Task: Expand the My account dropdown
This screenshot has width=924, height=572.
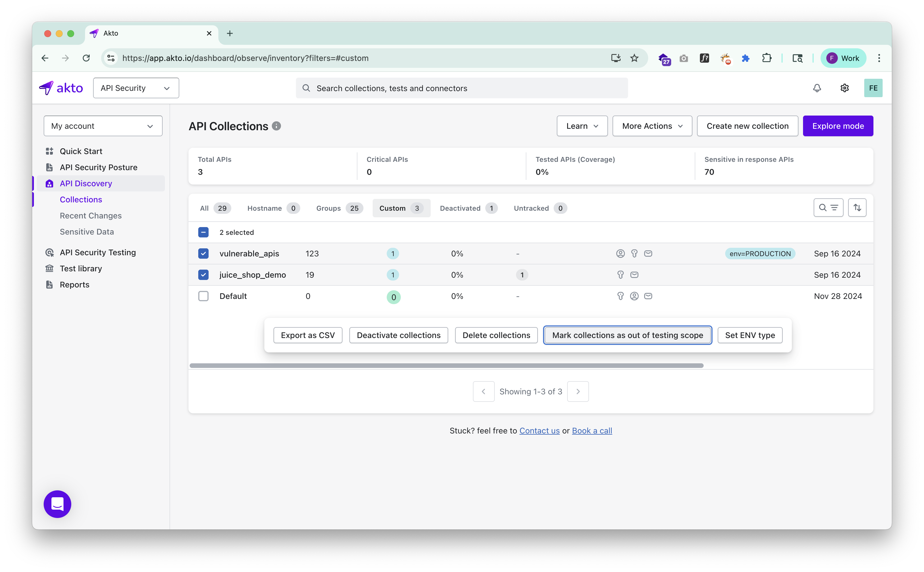Action: [103, 126]
